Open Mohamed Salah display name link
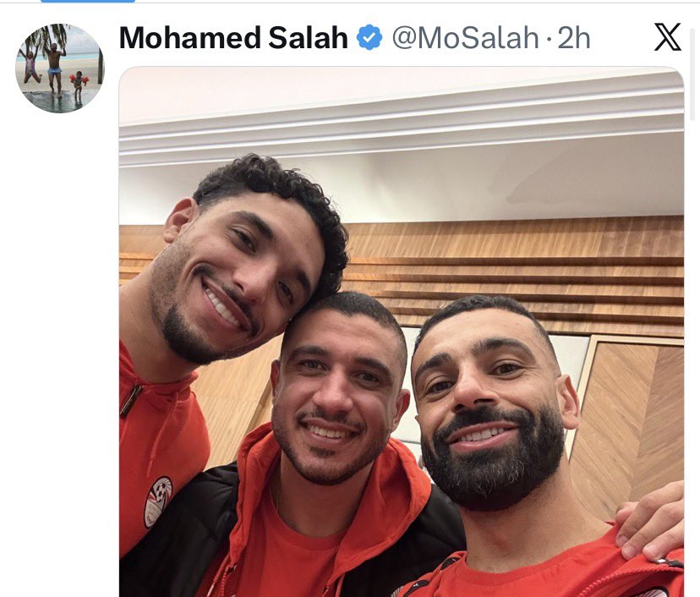The width and height of the screenshot is (700, 597). pos(233,37)
